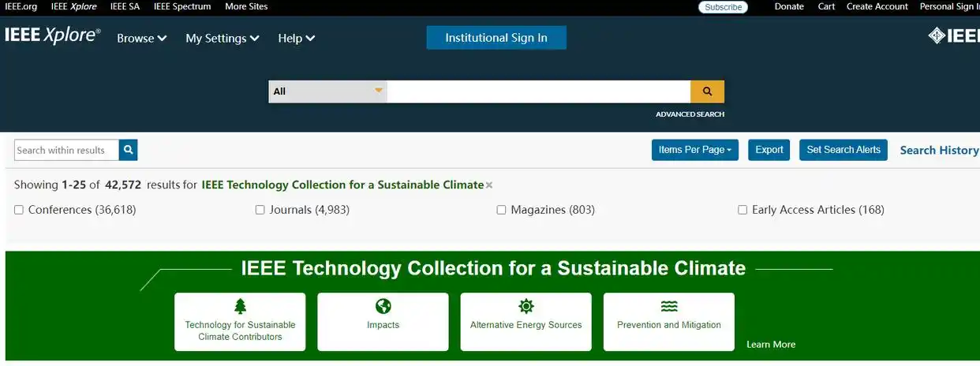Click Create Account link
This screenshot has height=366, width=980.
point(877,6)
